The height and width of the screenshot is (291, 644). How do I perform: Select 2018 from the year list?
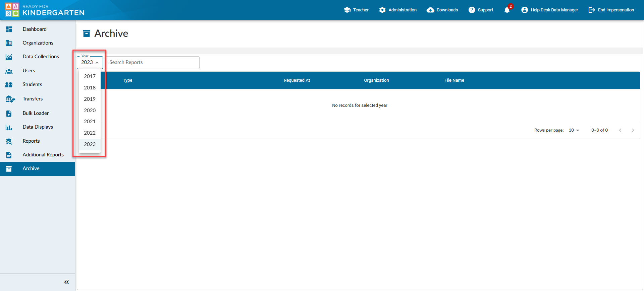[x=90, y=88]
